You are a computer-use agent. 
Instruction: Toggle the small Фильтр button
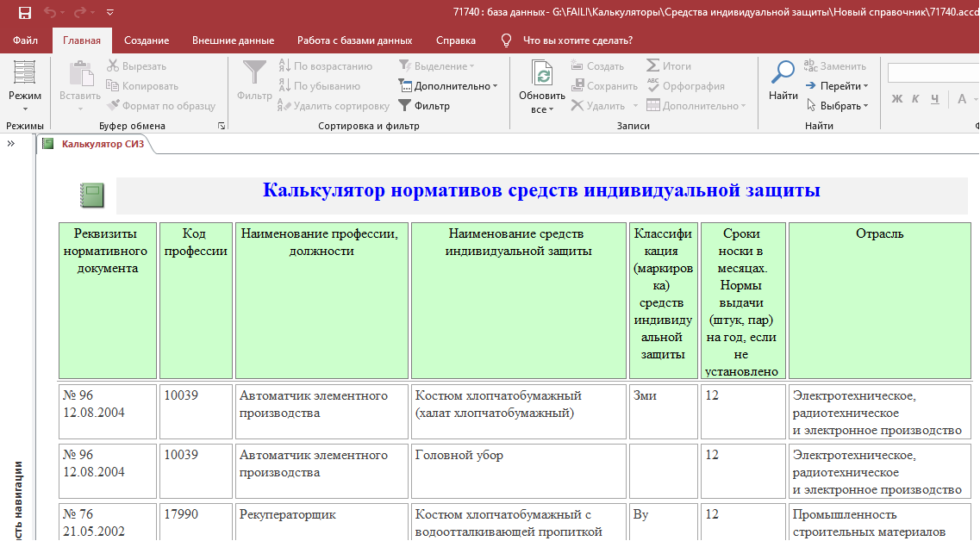point(424,106)
